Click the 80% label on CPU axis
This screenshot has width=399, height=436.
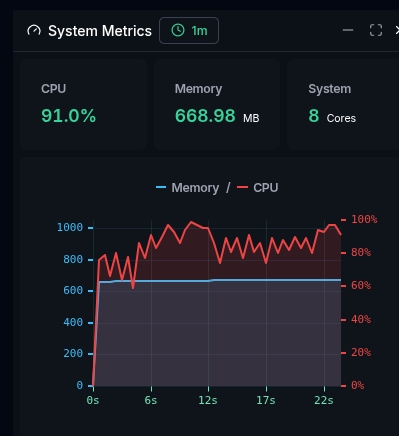coord(361,252)
